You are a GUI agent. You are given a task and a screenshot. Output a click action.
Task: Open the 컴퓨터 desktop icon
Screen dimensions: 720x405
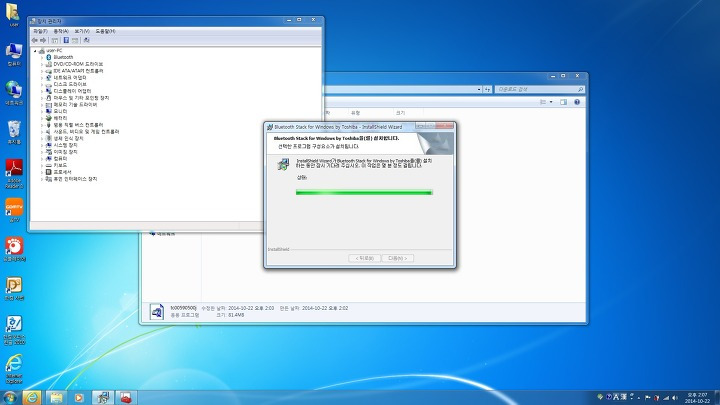14,54
